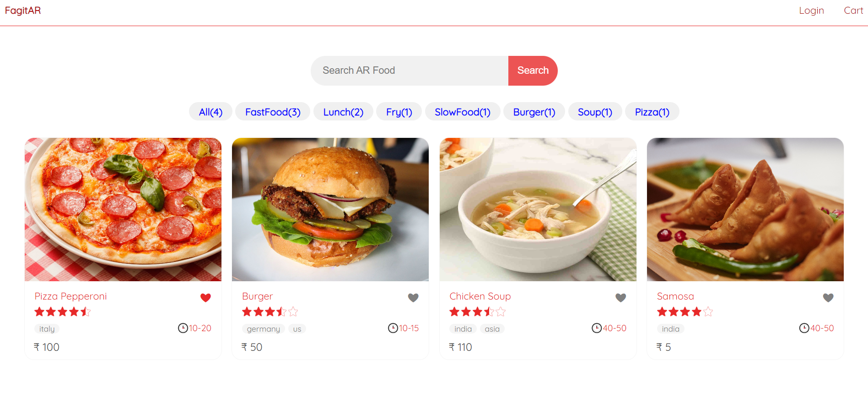Click the Samosa cooking time clock icon

click(x=804, y=328)
